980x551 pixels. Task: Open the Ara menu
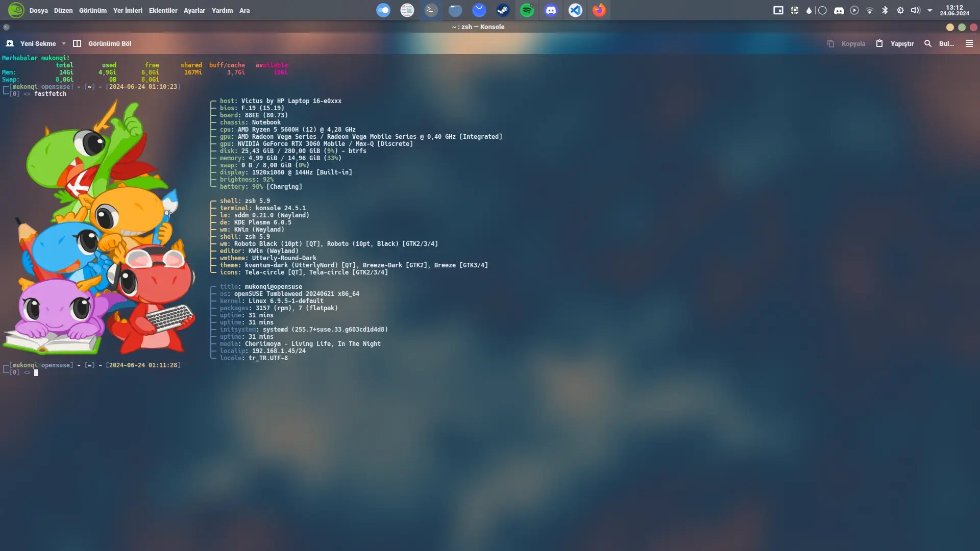tap(244, 10)
